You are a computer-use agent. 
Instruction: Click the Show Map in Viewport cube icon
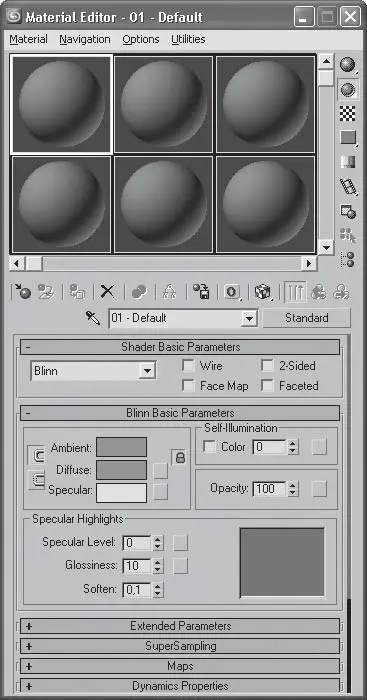263,292
